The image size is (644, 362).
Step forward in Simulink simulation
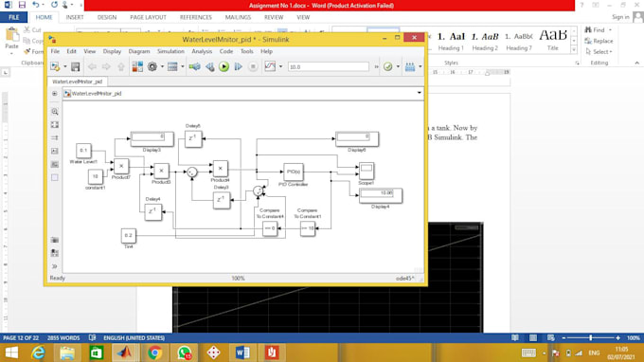239,66
